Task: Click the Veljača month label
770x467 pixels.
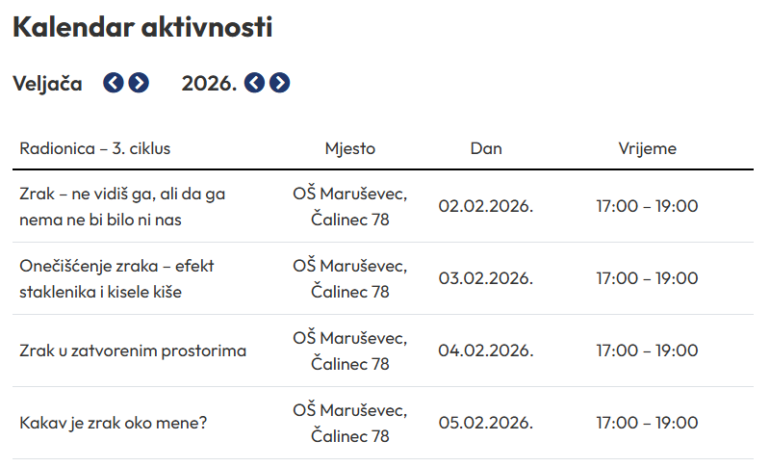Action: coord(47,83)
